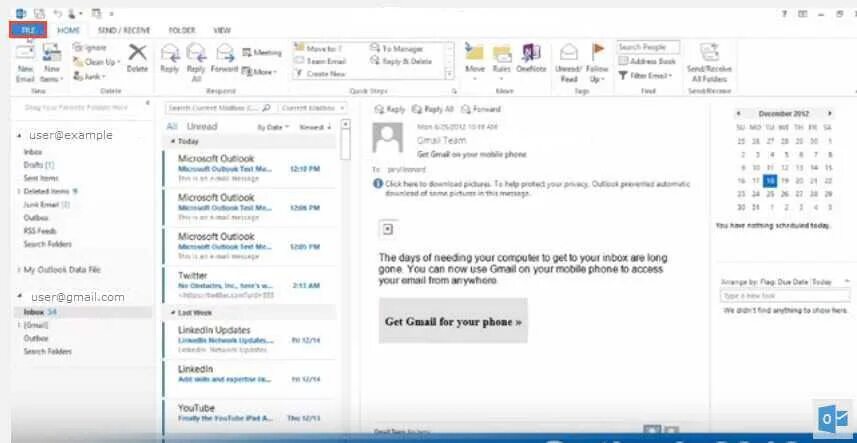Show Unread messages filter

pos(202,127)
